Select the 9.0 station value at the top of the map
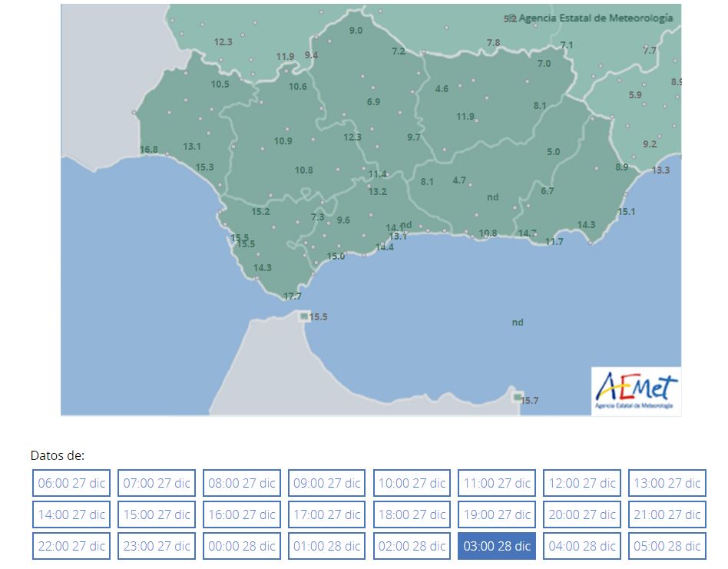The image size is (728, 569). point(356,31)
